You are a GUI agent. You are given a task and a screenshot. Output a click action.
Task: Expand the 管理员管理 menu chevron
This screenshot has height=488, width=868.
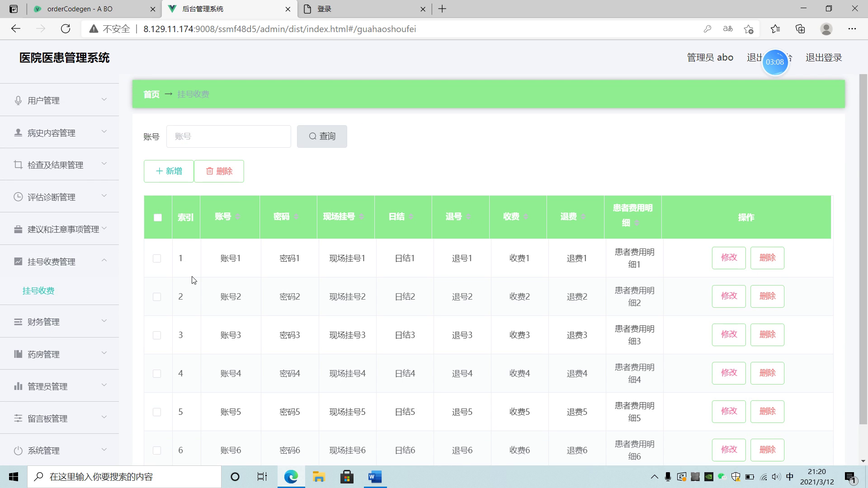pyautogui.click(x=104, y=385)
